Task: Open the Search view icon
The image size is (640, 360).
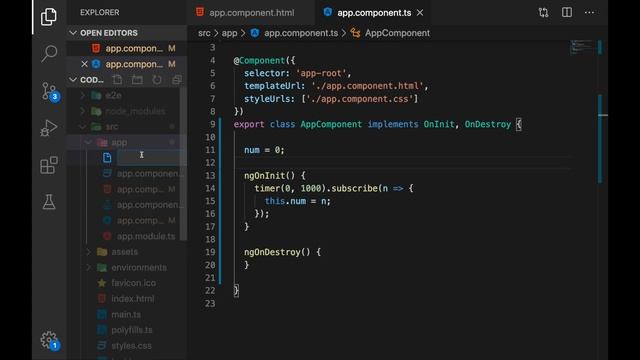Action: 49,53
